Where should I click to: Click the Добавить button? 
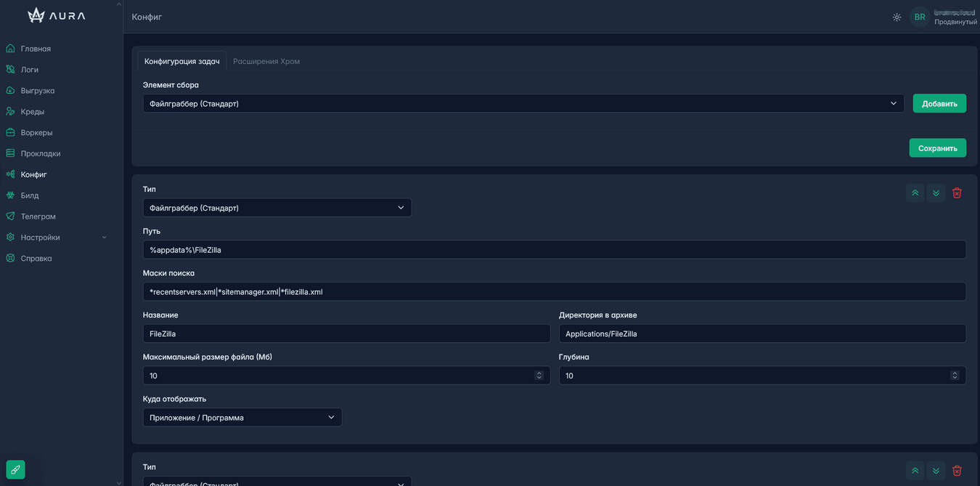[x=939, y=103]
